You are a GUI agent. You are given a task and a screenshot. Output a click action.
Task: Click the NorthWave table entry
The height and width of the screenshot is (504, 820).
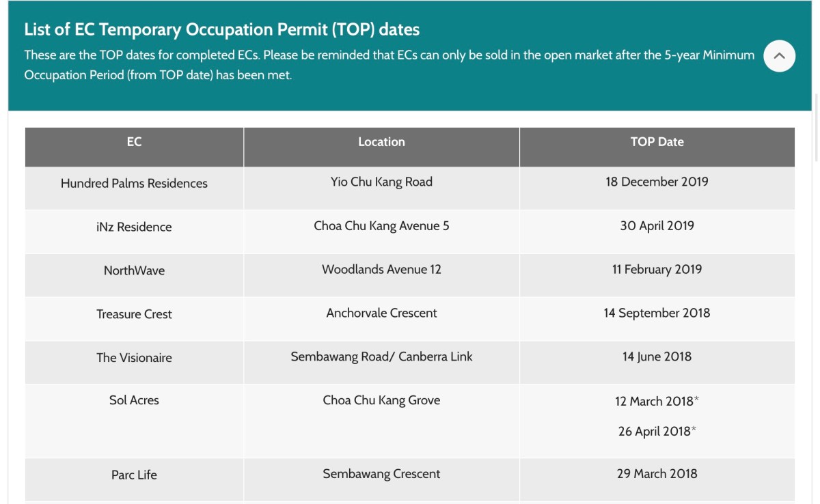coord(134,270)
